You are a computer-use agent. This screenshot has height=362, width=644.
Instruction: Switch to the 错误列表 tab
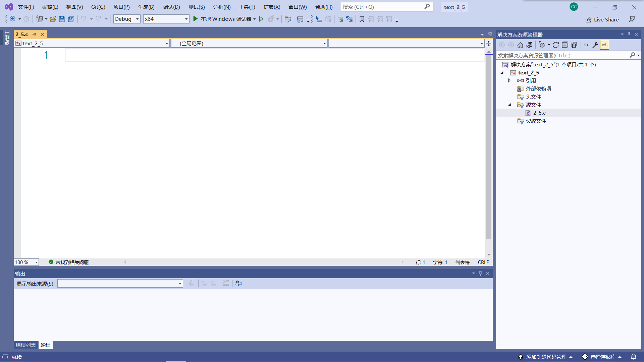pyautogui.click(x=25, y=345)
